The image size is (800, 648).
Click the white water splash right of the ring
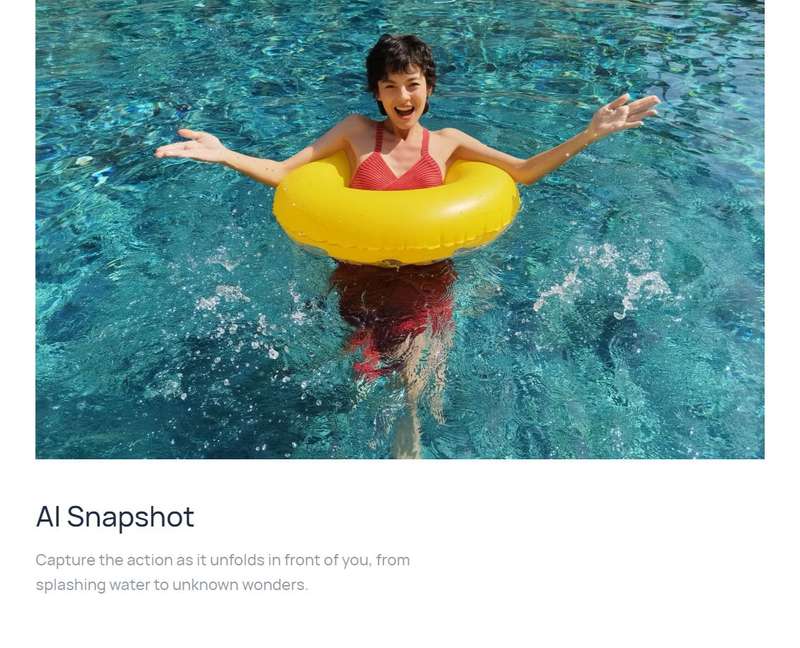point(605,283)
